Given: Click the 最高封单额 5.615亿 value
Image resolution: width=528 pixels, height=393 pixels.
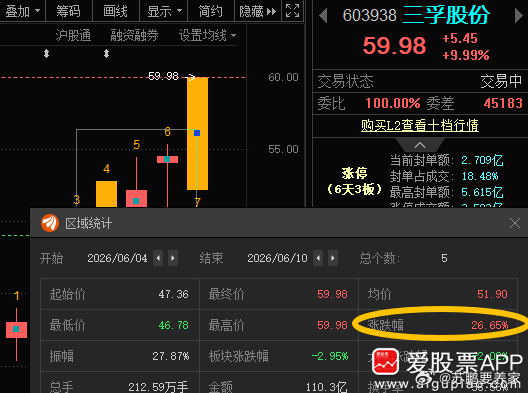Looking at the screenshot, I should [x=482, y=192].
